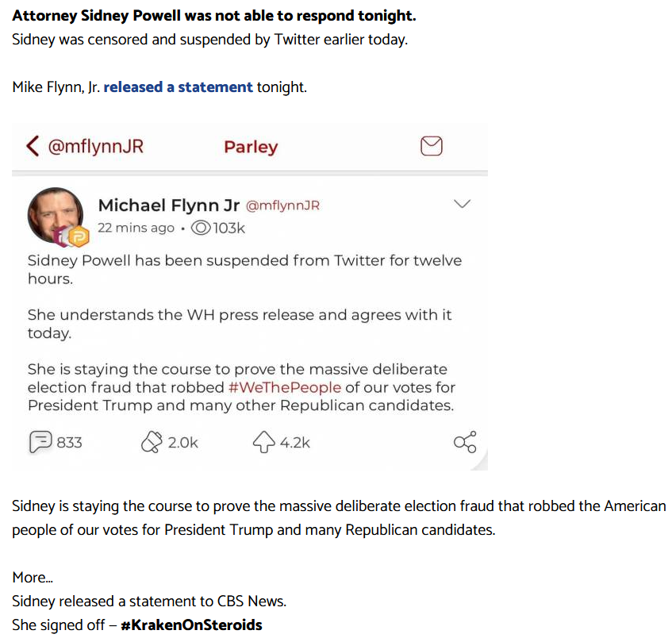672x638 pixels.
Task: Click Michael Flynn Jr's profile photo
Action: 56,215
